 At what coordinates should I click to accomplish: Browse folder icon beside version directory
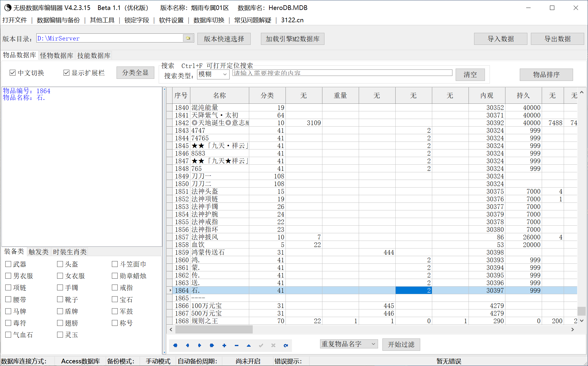(188, 38)
